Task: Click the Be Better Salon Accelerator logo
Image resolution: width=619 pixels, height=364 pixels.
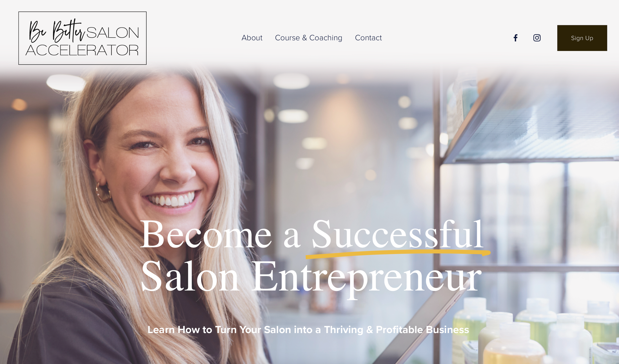Action: tap(82, 38)
